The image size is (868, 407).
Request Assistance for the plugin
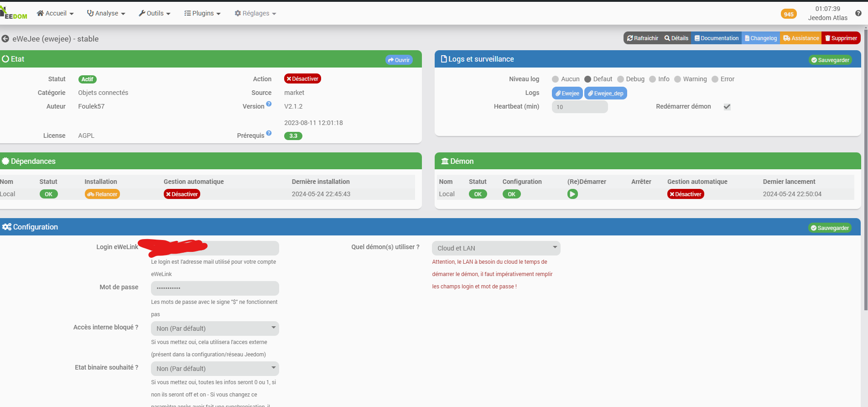point(800,38)
